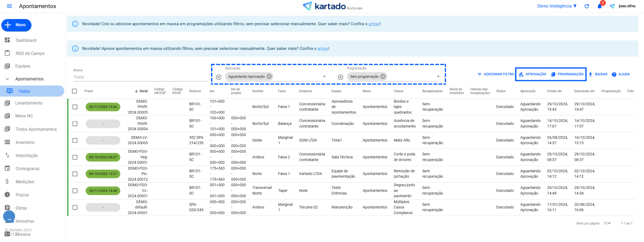Click the refresh icon in header
Image resolution: width=644 pixels, height=242 pixels.
pyautogui.click(x=587, y=6)
